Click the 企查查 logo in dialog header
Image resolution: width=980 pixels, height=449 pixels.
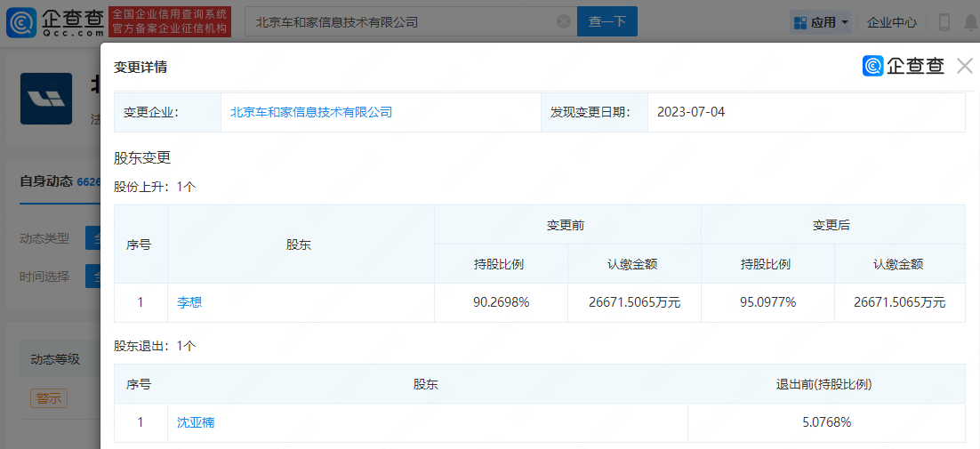pyautogui.click(x=903, y=66)
